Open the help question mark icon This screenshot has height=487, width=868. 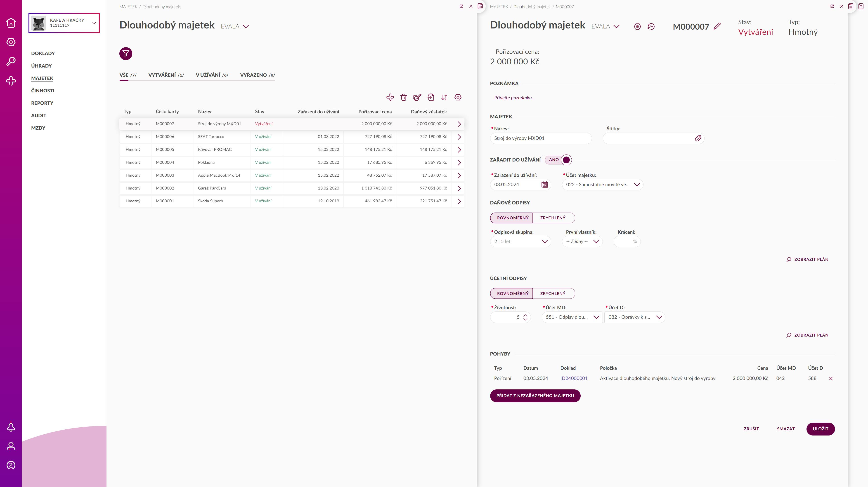point(11,465)
